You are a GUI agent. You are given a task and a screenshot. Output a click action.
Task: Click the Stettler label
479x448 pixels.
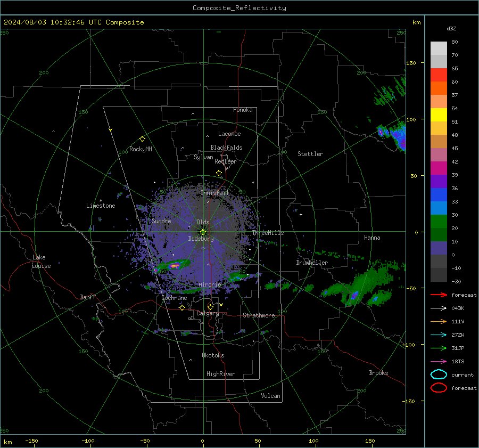tap(310, 154)
